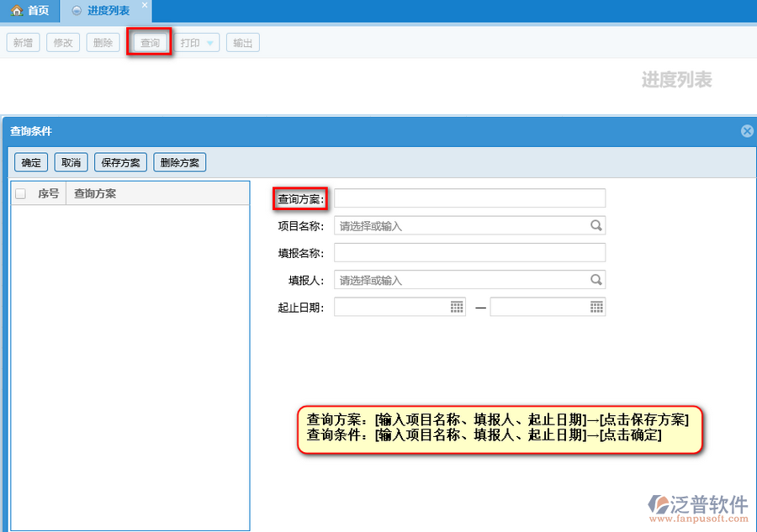Expand the 打印 dropdown arrow

pos(210,43)
